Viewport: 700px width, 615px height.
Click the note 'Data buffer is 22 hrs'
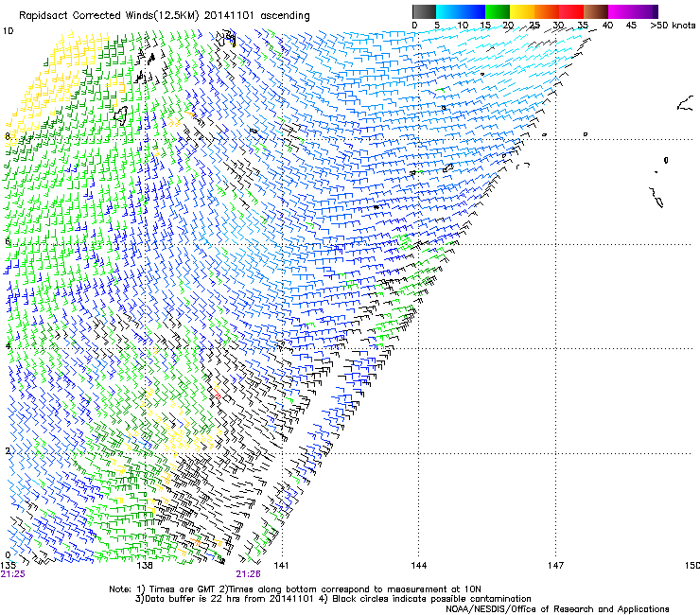[193, 599]
